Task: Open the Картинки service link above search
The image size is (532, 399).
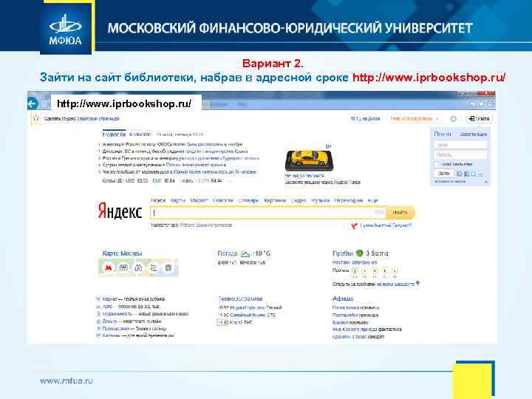Action: click(275, 200)
